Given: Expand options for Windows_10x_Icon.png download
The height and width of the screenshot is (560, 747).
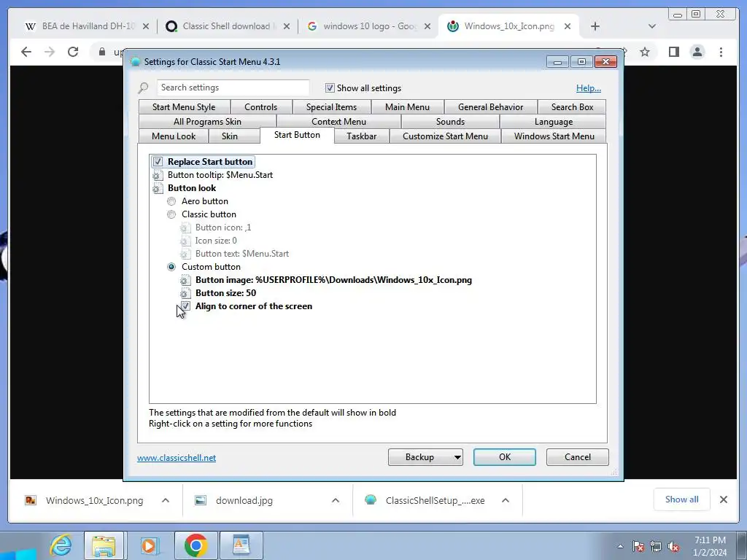Looking at the screenshot, I should pos(166,500).
